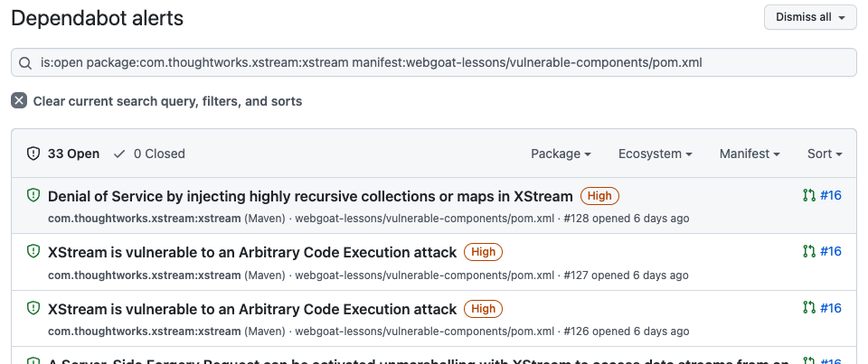The height and width of the screenshot is (364, 868).
Task: Click '#127 opened 6 days ago' text
Action: 626,275
